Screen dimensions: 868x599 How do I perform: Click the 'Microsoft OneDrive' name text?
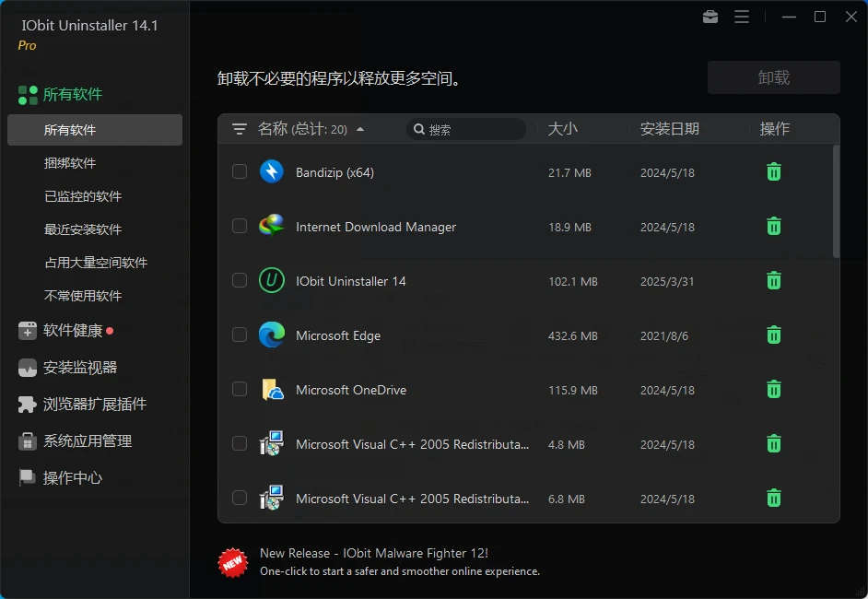(351, 390)
